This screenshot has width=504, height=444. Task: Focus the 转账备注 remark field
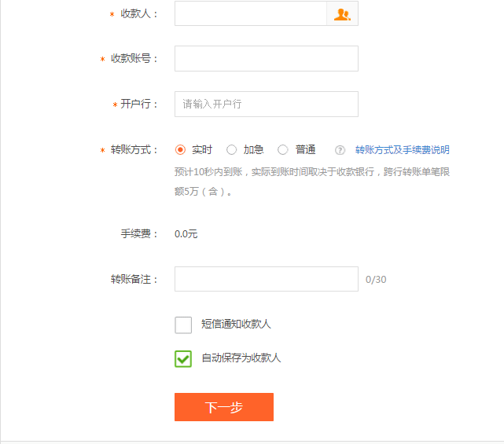point(267,279)
